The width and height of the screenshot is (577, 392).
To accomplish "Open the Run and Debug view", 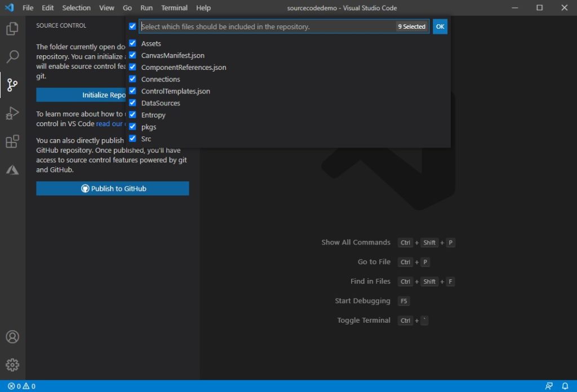I will 12,113.
